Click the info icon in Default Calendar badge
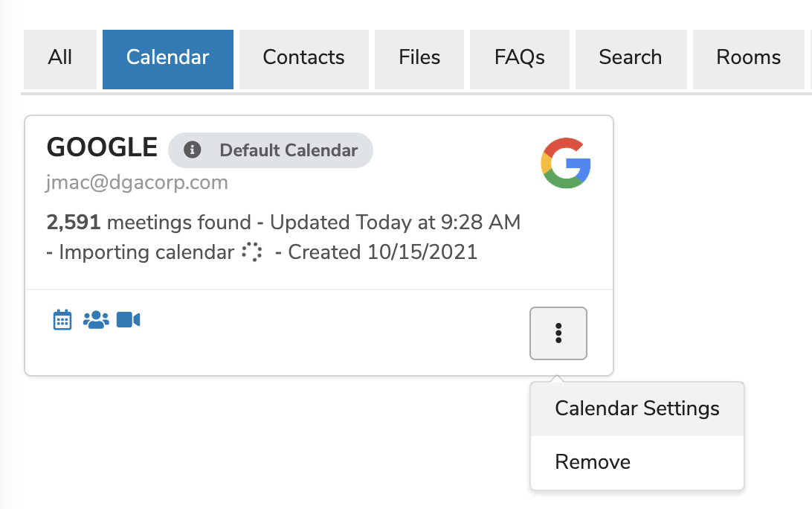 pos(193,150)
